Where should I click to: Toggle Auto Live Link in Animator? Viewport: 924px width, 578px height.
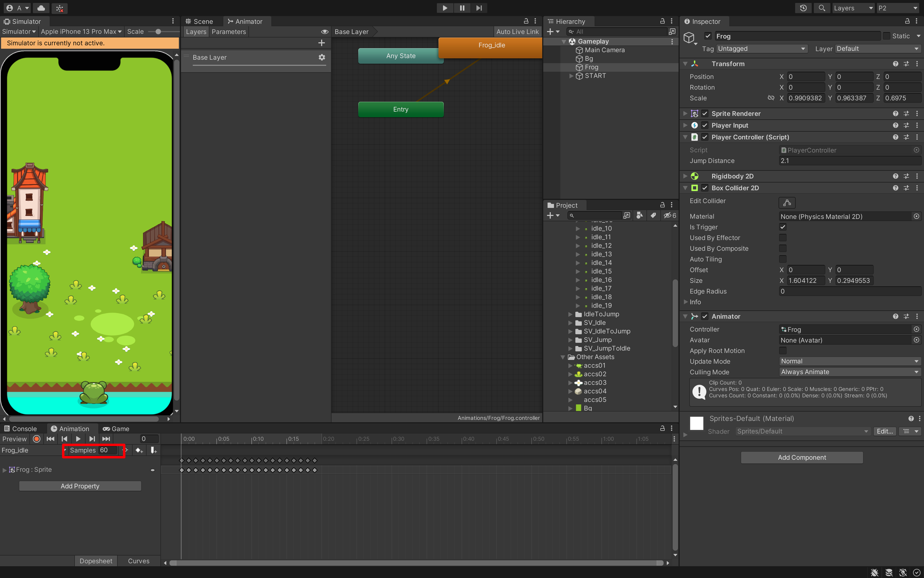click(517, 32)
